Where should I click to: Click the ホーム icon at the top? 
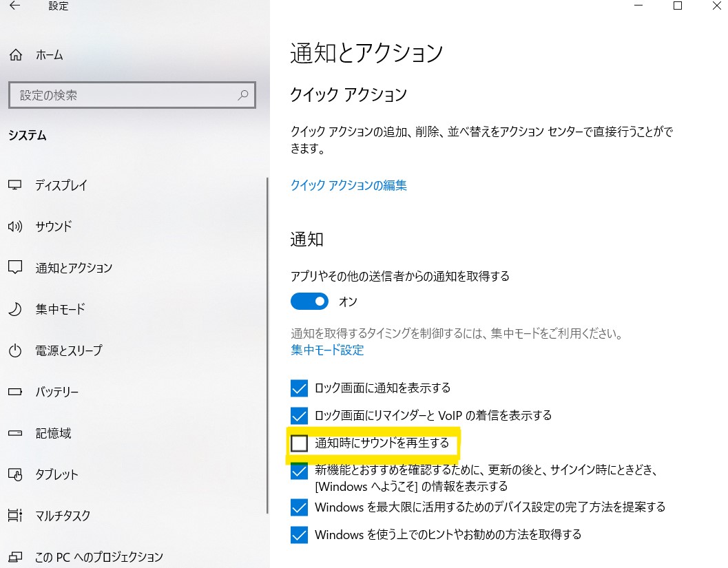click(14, 54)
